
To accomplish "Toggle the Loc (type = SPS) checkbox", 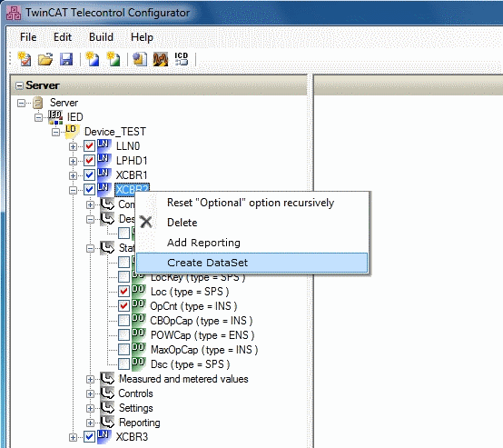I will tap(123, 292).
